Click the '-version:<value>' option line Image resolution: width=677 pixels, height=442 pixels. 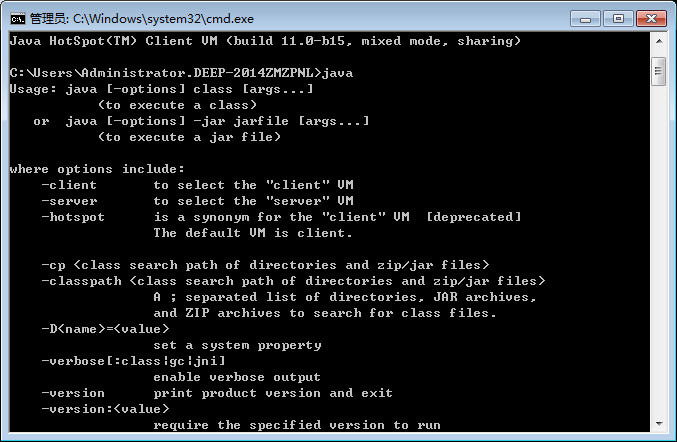coord(105,409)
